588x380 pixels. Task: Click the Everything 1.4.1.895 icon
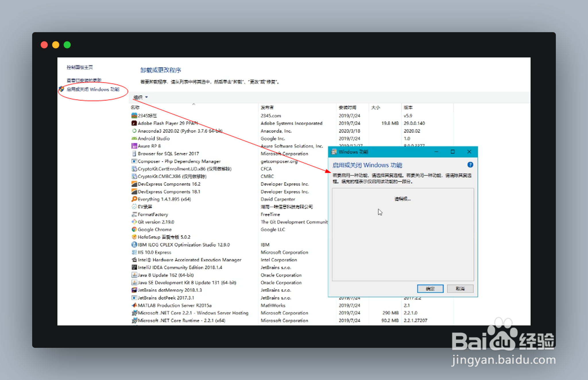[134, 199]
